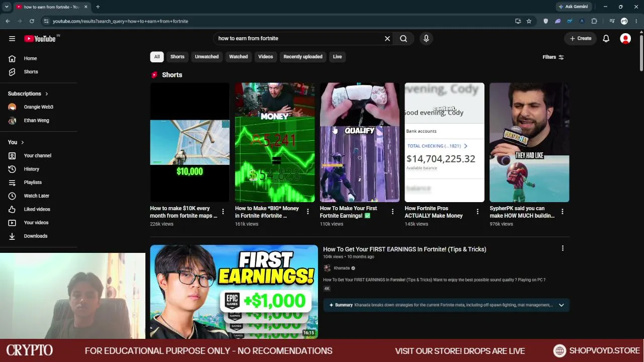644x362 pixels.
Task: Click the Playlists sidebar icon
Action: tap(12, 183)
